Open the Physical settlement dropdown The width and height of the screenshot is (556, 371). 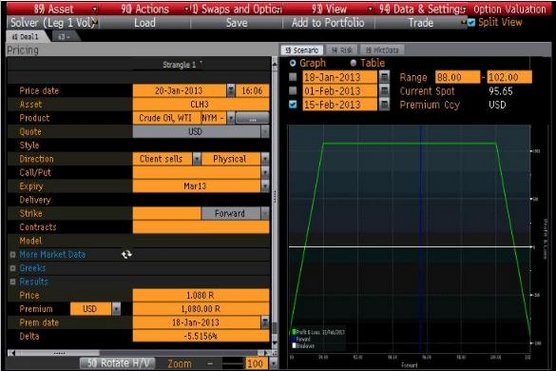tap(265, 159)
